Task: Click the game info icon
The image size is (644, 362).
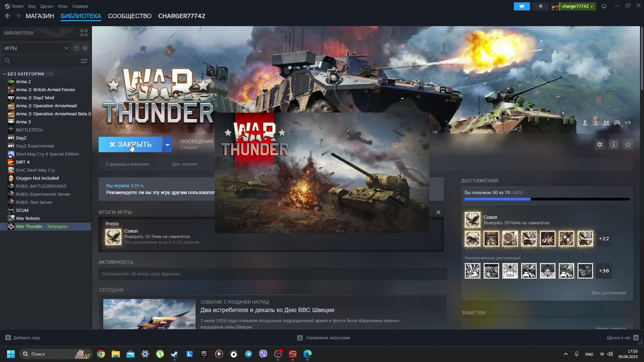Action: pyautogui.click(x=613, y=144)
